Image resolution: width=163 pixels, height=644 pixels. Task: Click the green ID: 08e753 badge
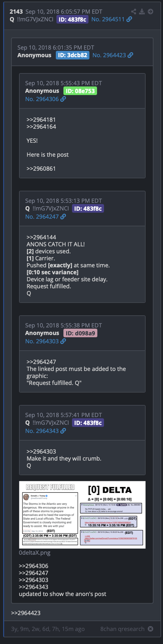coord(80,91)
